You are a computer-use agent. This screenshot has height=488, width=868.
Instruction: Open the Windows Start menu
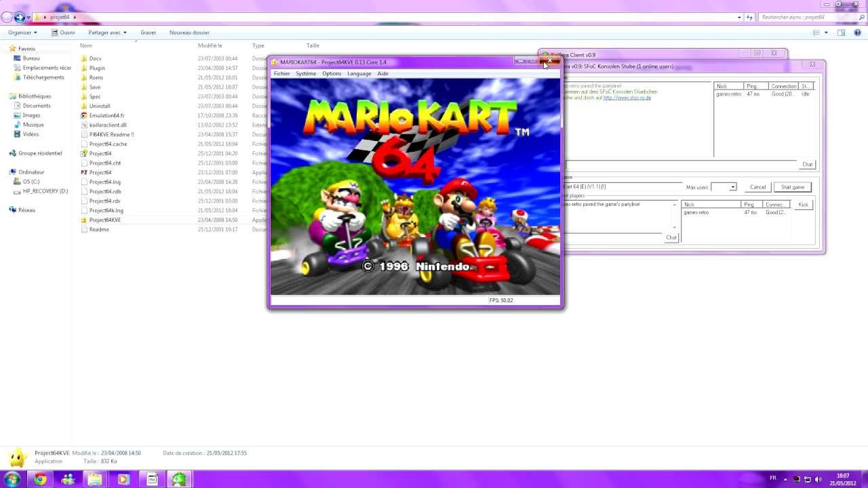click(12, 479)
